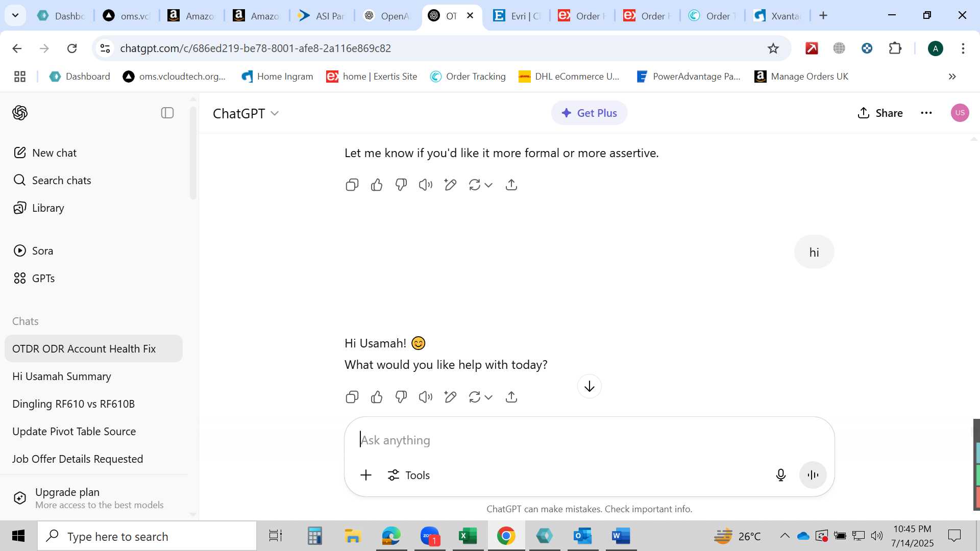
Task: Edit in canvas the 'more formal' response
Action: 450,185
